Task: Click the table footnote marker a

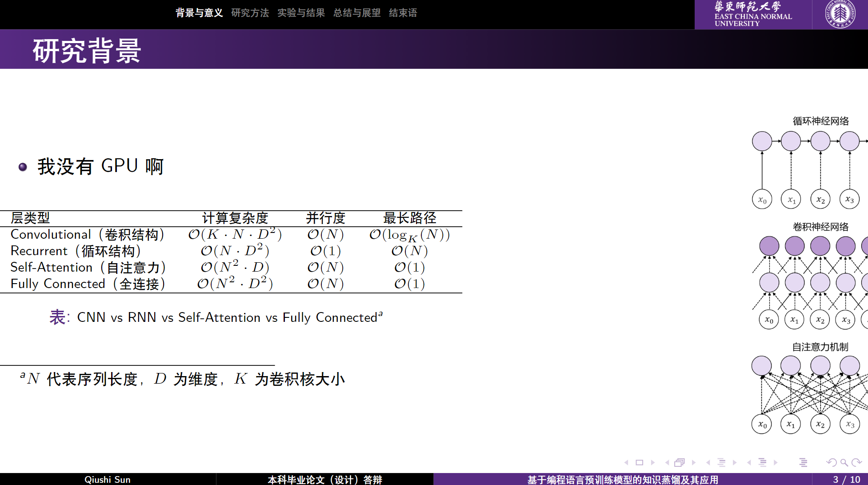Action: point(380,313)
